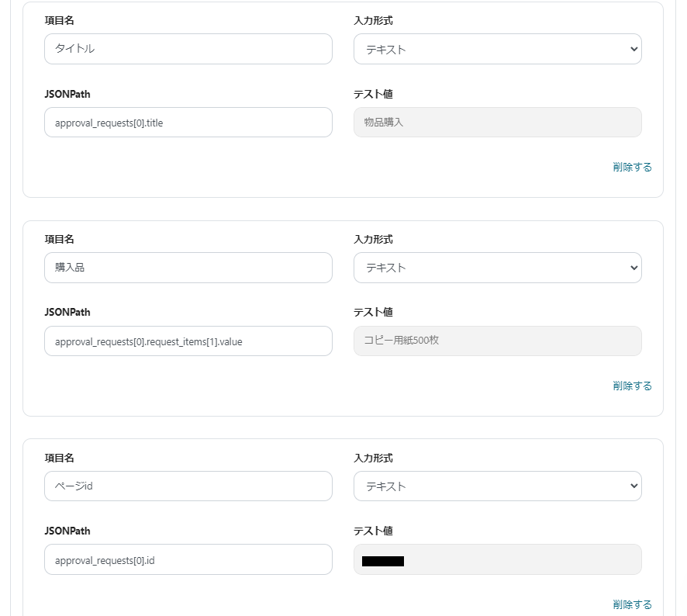The width and height of the screenshot is (687, 616).
Task: Delete the 購入品 item with 削除する
Action: pos(632,386)
